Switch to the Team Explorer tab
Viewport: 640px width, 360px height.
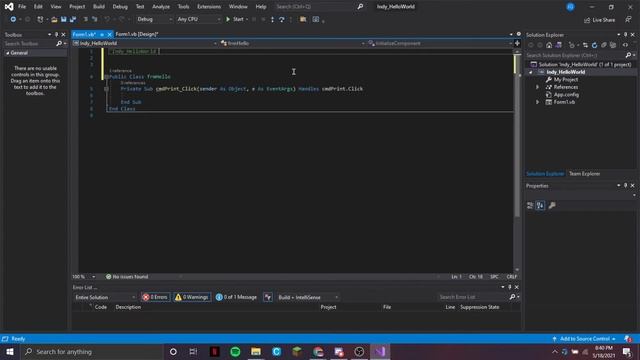pos(584,174)
